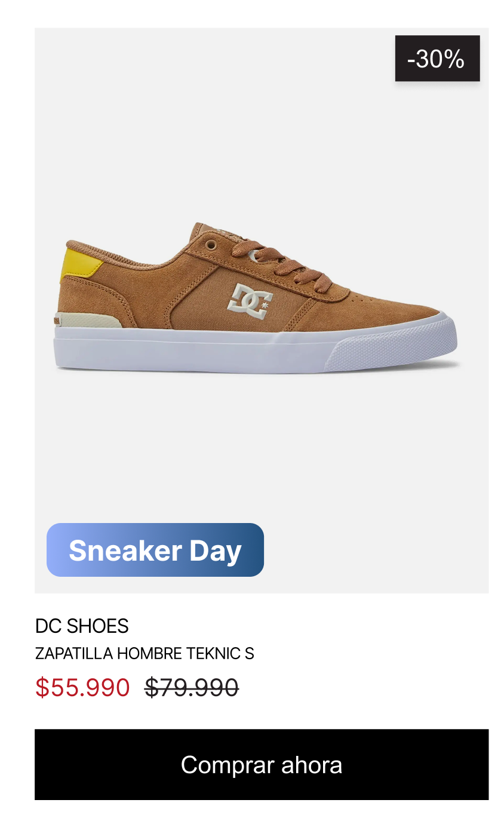Click the crossed-out price $79.990
The image size is (504, 815).
pos(191,688)
